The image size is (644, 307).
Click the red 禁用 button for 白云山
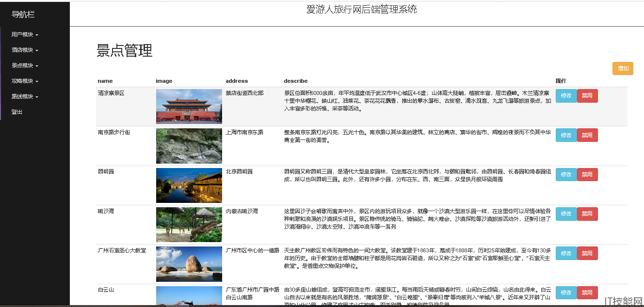pyautogui.click(x=587, y=293)
